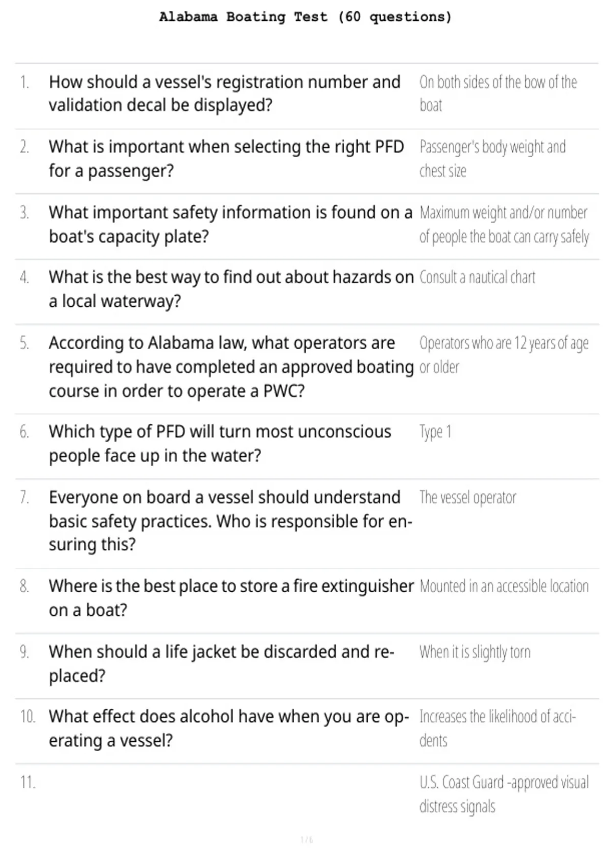Click answer 'The vessel operator'
This screenshot has width=613, height=868.
click(x=467, y=497)
